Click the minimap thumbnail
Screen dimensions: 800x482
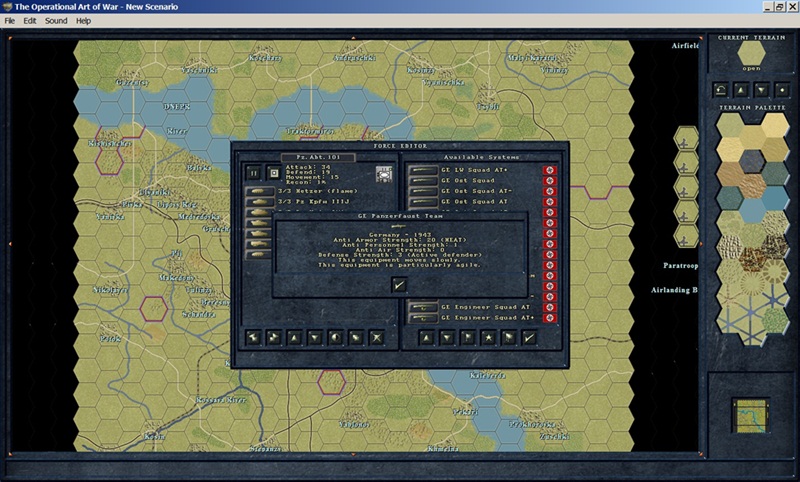click(x=750, y=416)
